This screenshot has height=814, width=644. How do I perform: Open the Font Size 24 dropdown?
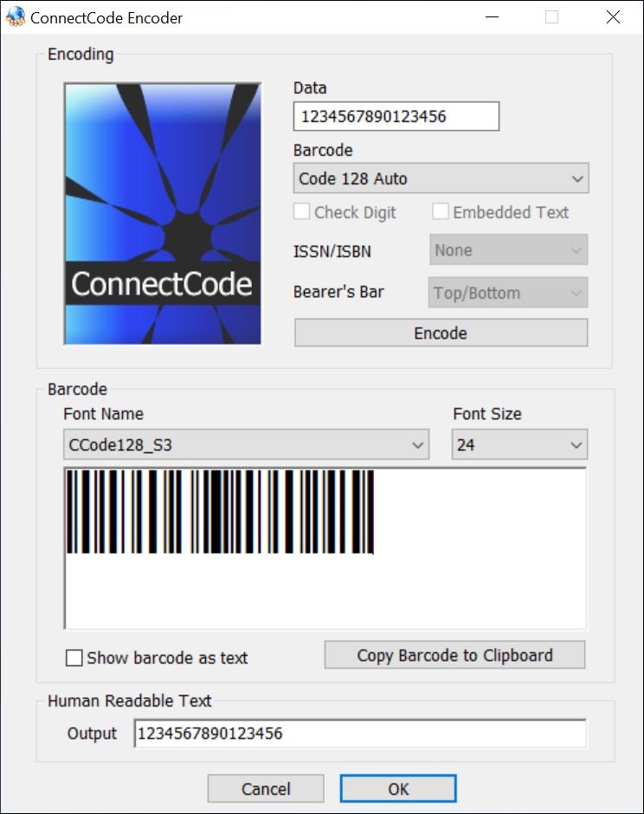(x=519, y=444)
